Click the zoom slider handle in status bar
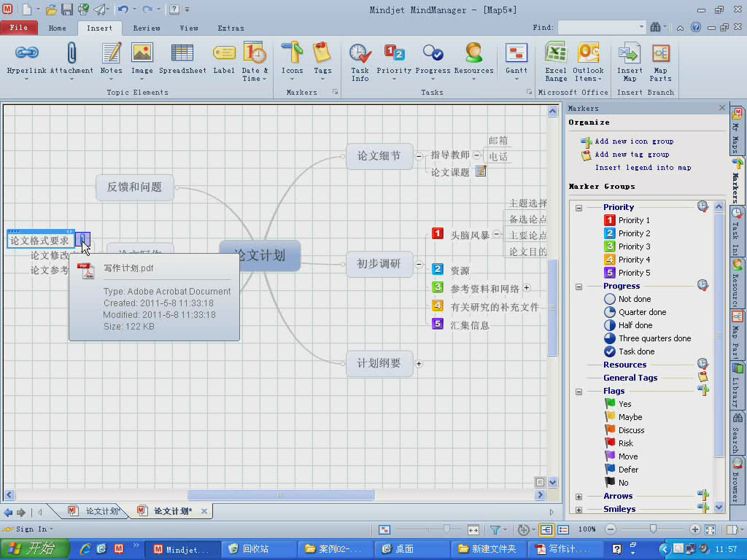The image size is (747, 560). 653,529
